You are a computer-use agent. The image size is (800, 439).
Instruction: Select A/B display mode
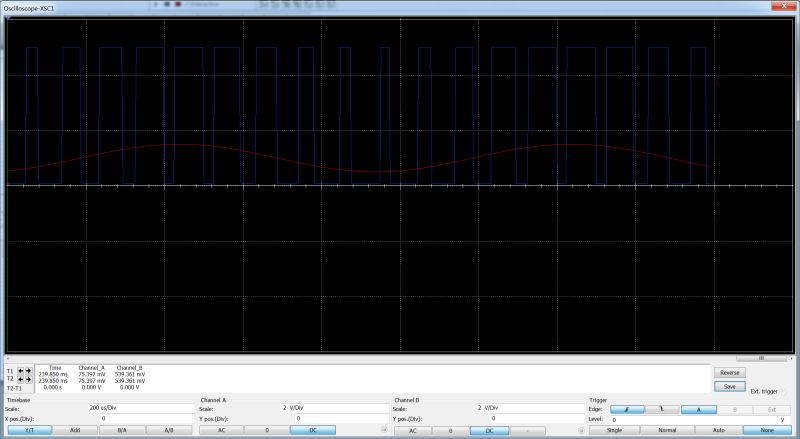169,430
